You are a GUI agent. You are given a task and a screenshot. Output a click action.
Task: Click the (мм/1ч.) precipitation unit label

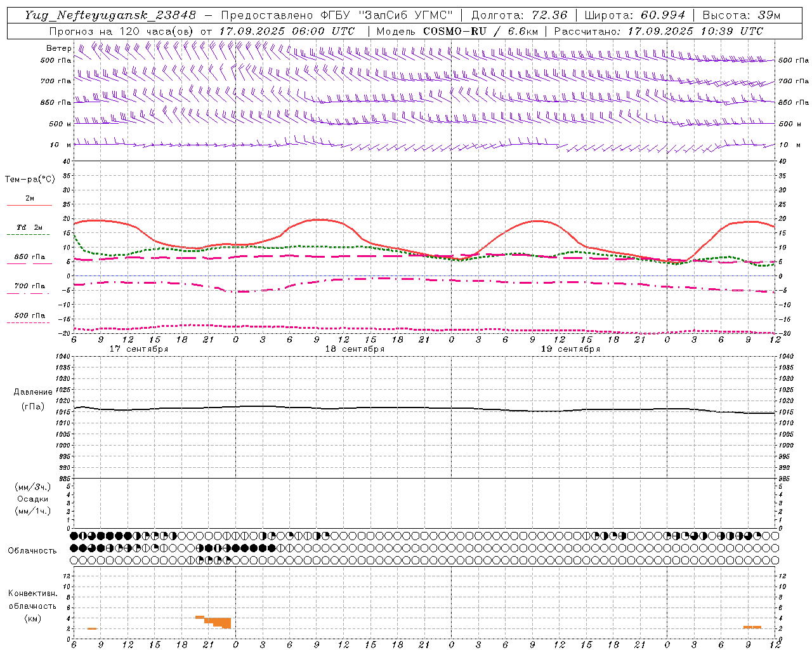click(x=33, y=511)
